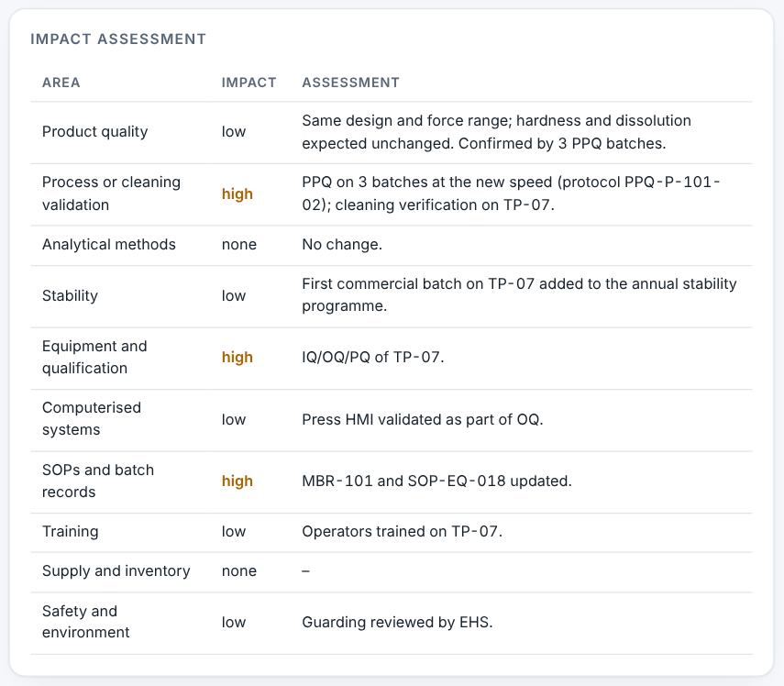The image size is (784, 686).
Task: Select SOPs and batch records area cell
Action: tap(98, 481)
